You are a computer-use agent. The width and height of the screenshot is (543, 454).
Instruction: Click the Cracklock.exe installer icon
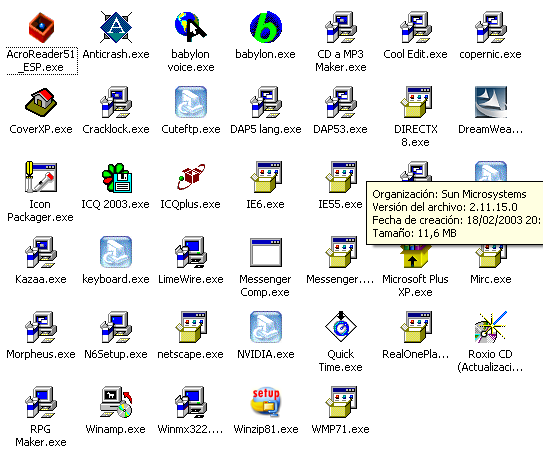[x=116, y=103]
